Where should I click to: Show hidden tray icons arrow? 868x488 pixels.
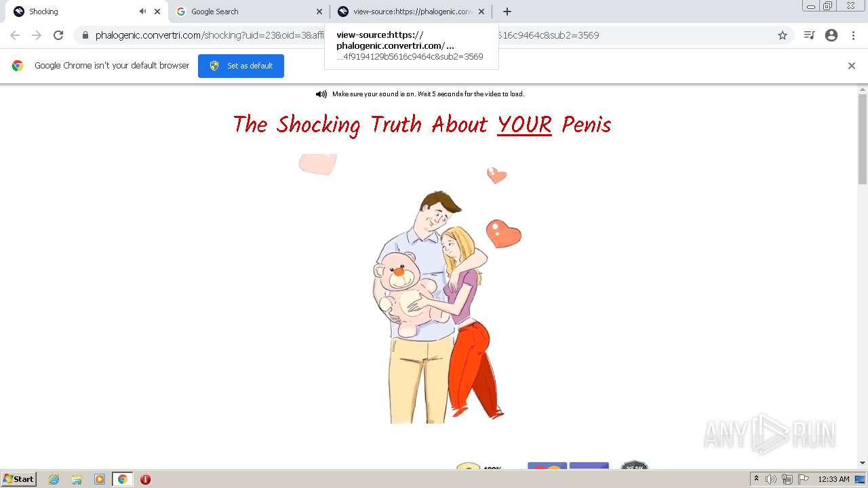point(756,479)
